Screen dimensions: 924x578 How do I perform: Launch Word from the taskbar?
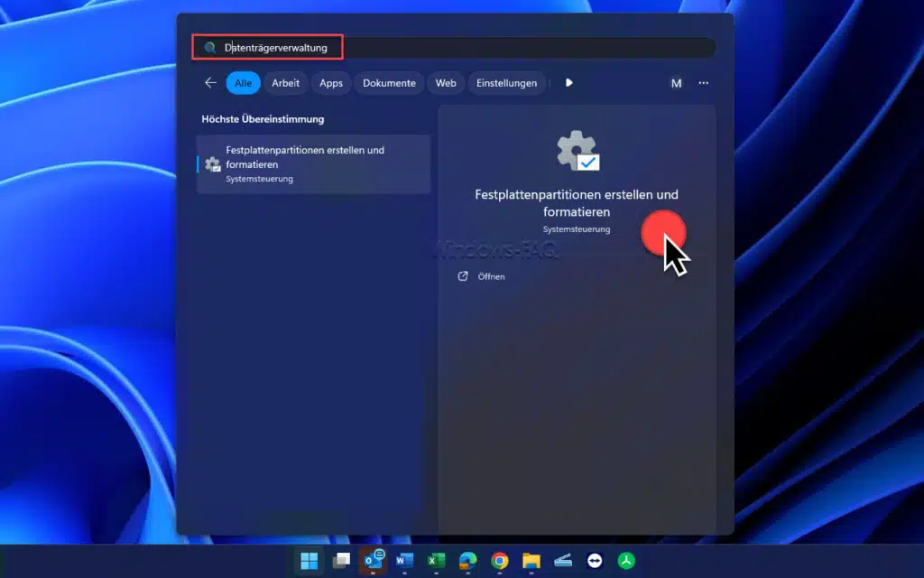tap(404, 560)
